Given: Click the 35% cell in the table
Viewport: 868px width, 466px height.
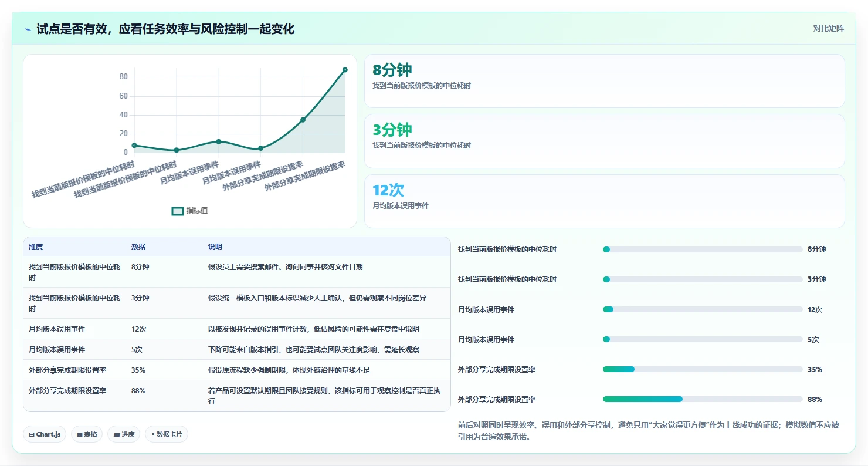Looking at the screenshot, I should 138,370.
